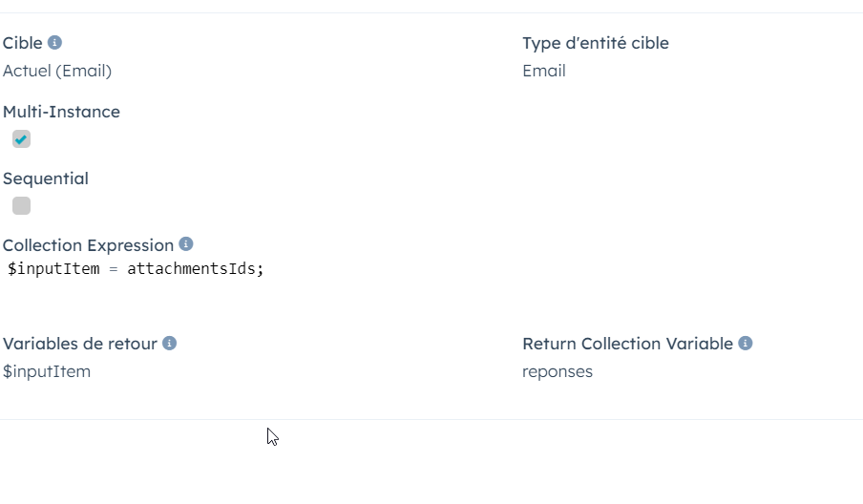
Task: Open the Return Collection Variable info icon
Action: point(746,344)
